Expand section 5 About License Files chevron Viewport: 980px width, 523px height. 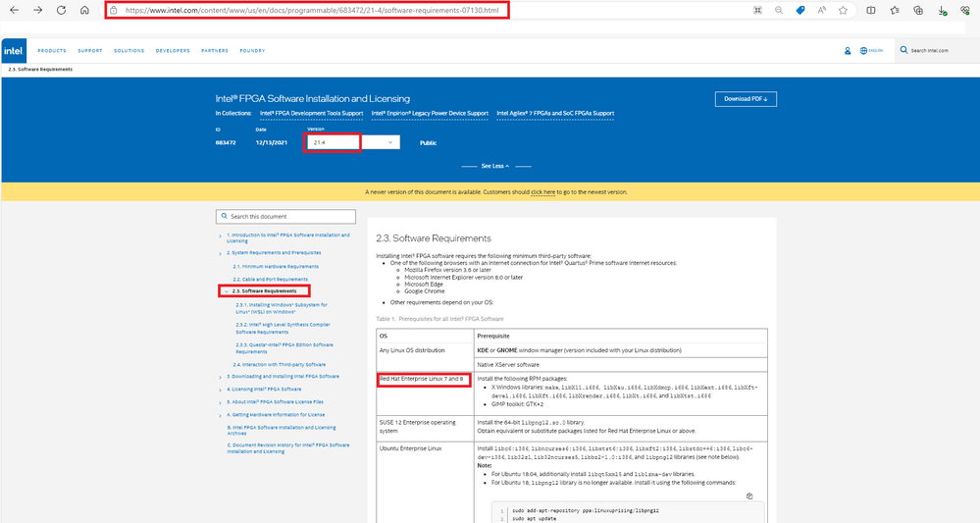pyautogui.click(x=220, y=402)
